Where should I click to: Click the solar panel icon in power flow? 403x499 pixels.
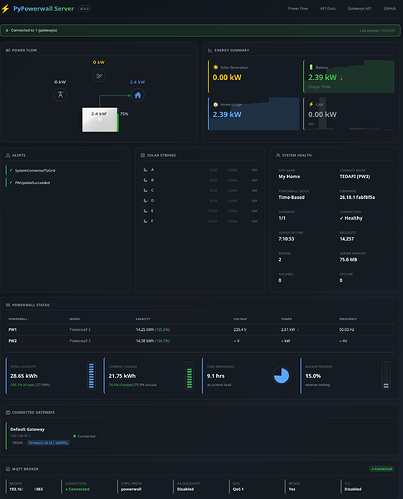point(99,76)
